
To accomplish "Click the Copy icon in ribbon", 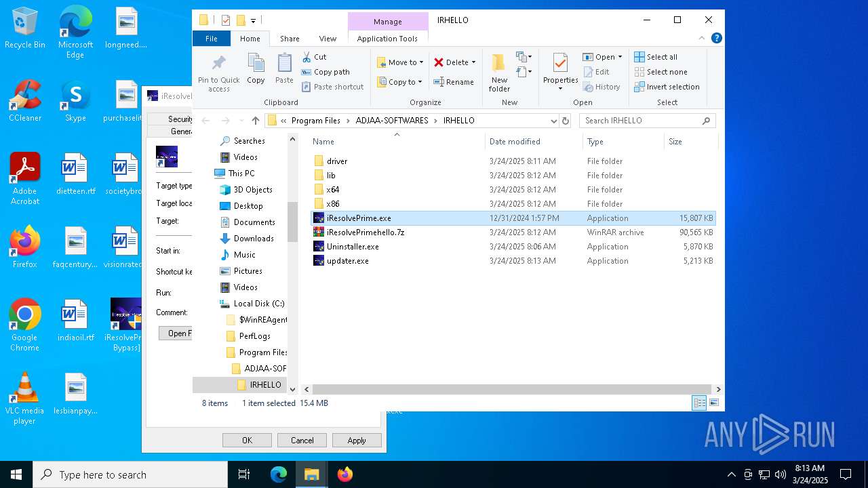I will click(x=256, y=69).
